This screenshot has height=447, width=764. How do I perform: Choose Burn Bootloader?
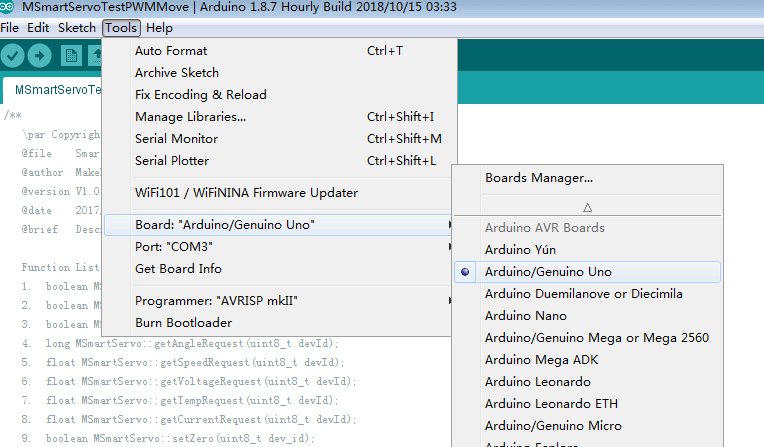click(x=278, y=323)
